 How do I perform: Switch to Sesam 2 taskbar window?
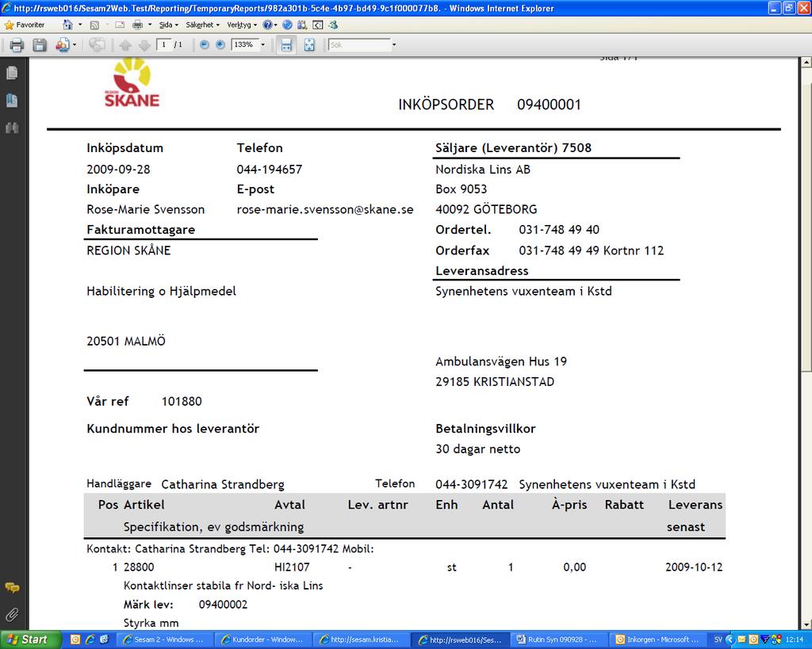point(163,639)
